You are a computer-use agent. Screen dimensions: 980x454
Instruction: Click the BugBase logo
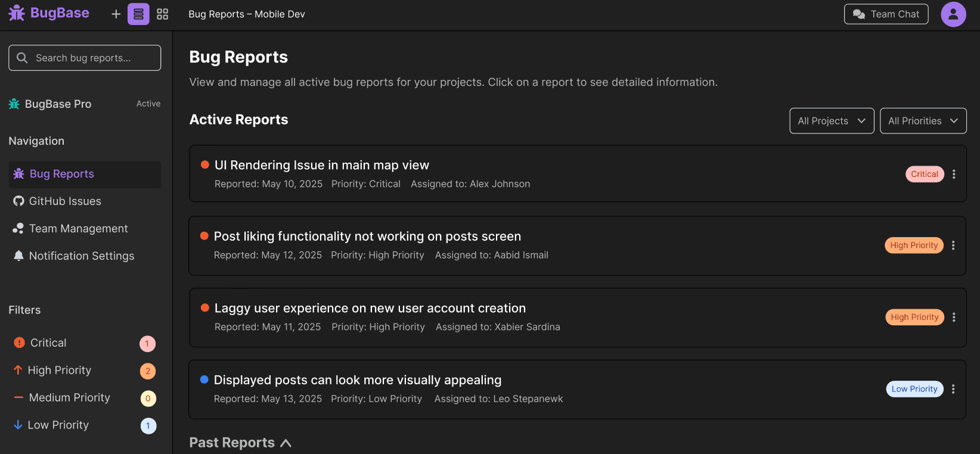[49, 13]
